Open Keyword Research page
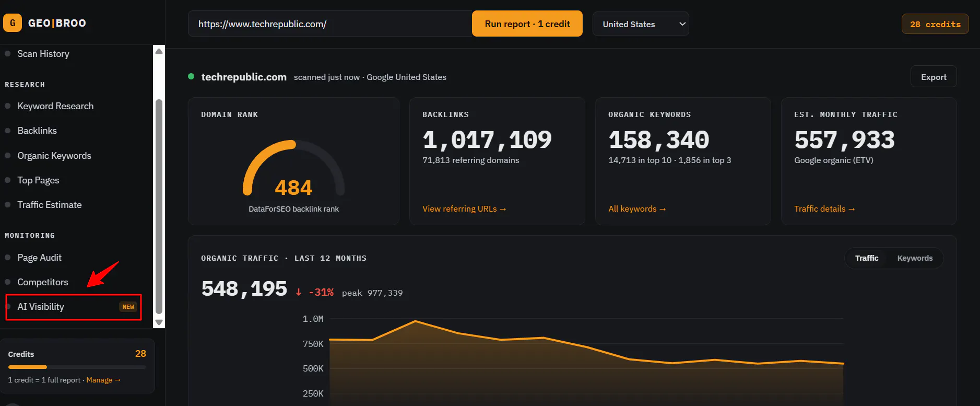980x406 pixels. pos(55,106)
